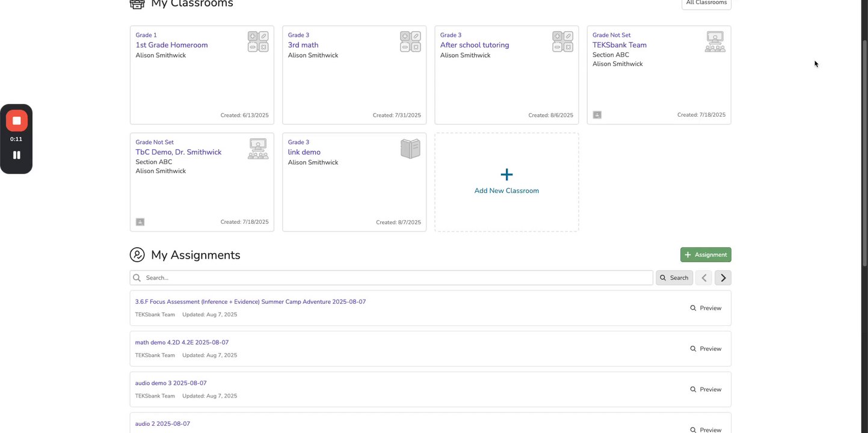Click the 1st Grade Homeroom math icon
Screen dimensions: 868x433
258,41
